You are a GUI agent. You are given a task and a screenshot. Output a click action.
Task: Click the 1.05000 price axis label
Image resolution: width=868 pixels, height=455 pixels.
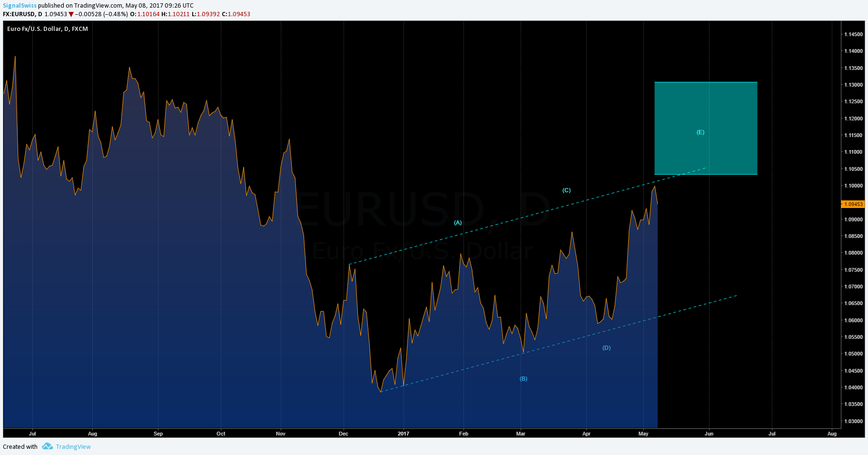tap(853, 354)
